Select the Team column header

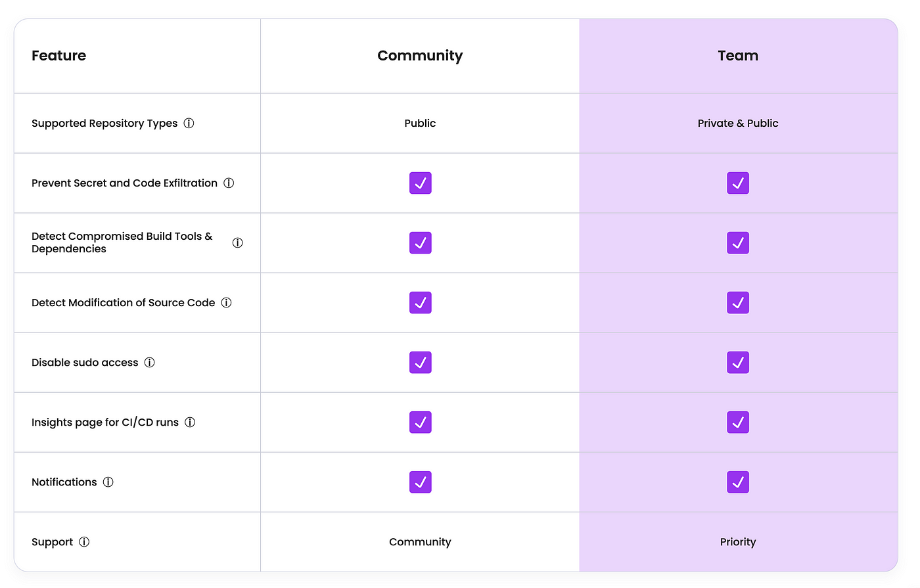pos(738,56)
